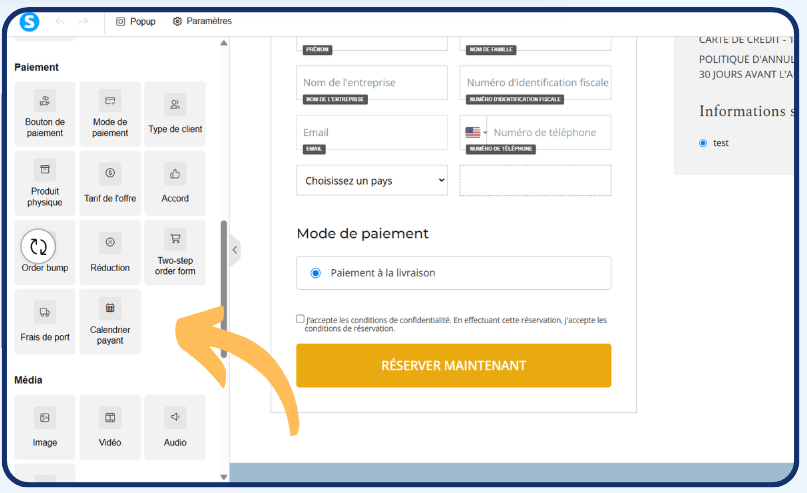This screenshot has height=493, width=807.
Task: Click the Informations heading on the right
Action: click(746, 111)
